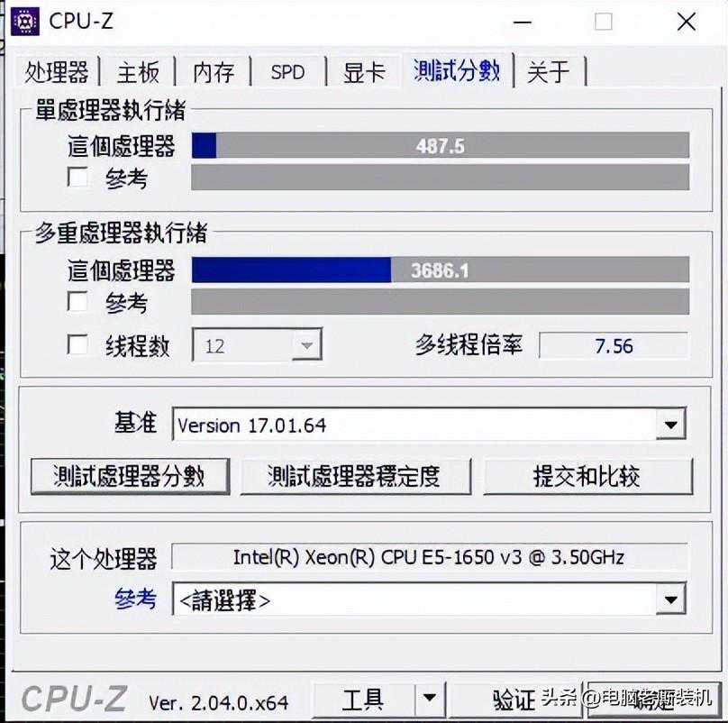Expand the reference processor <請選擇> dropdown

click(x=429, y=599)
